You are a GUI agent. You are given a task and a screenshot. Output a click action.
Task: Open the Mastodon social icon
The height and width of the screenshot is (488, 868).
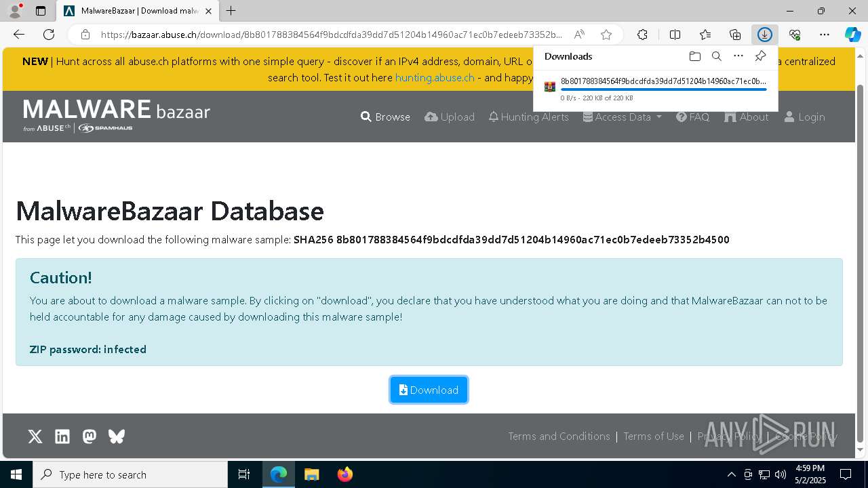(90, 436)
